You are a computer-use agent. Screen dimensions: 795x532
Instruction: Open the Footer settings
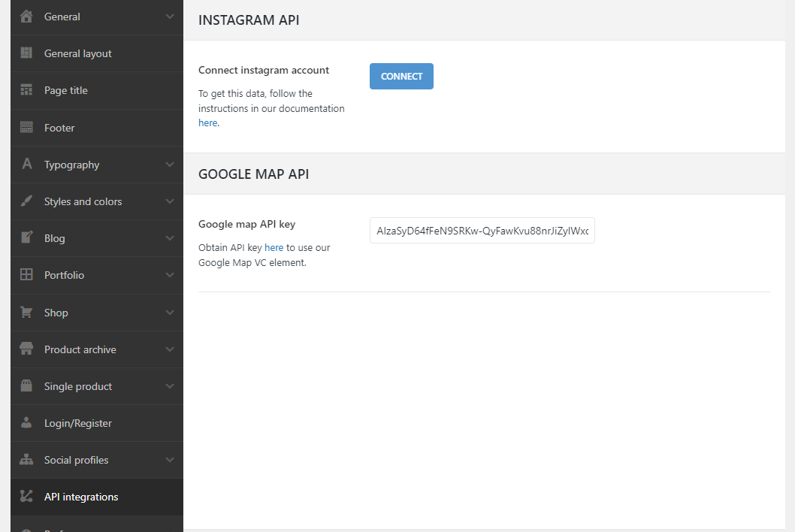pyautogui.click(x=97, y=128)
